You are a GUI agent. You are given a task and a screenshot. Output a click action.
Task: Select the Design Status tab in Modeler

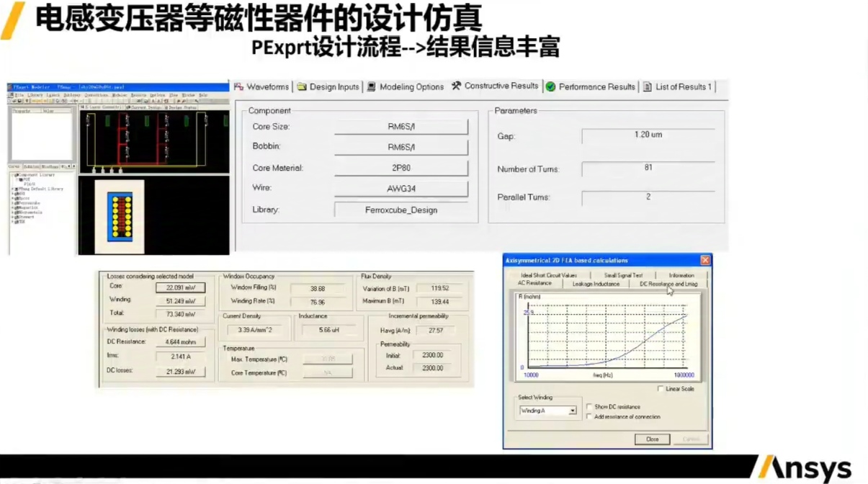181,107
